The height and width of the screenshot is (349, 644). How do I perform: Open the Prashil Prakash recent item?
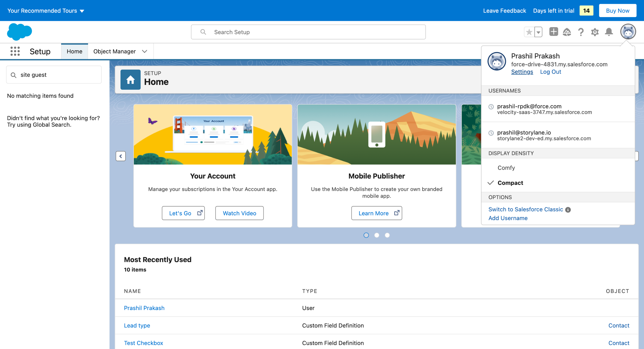[144, 308]
